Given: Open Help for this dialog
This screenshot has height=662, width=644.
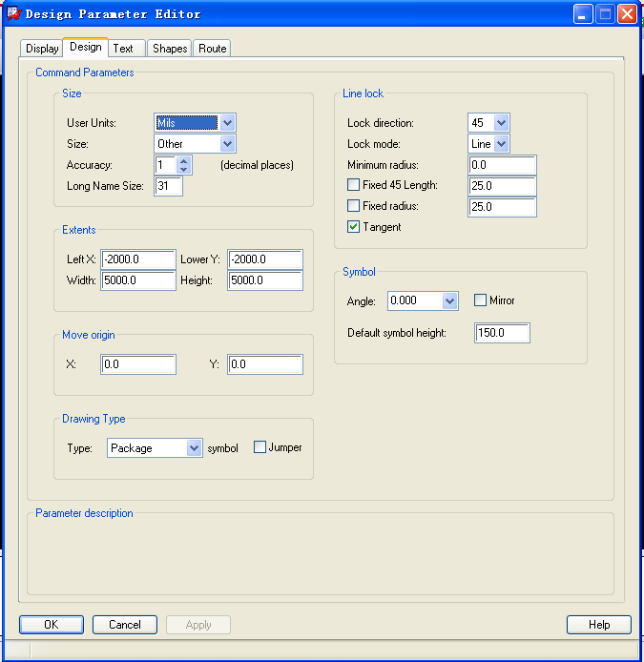Looking at the screenshot, I should [x=599, y=625].
